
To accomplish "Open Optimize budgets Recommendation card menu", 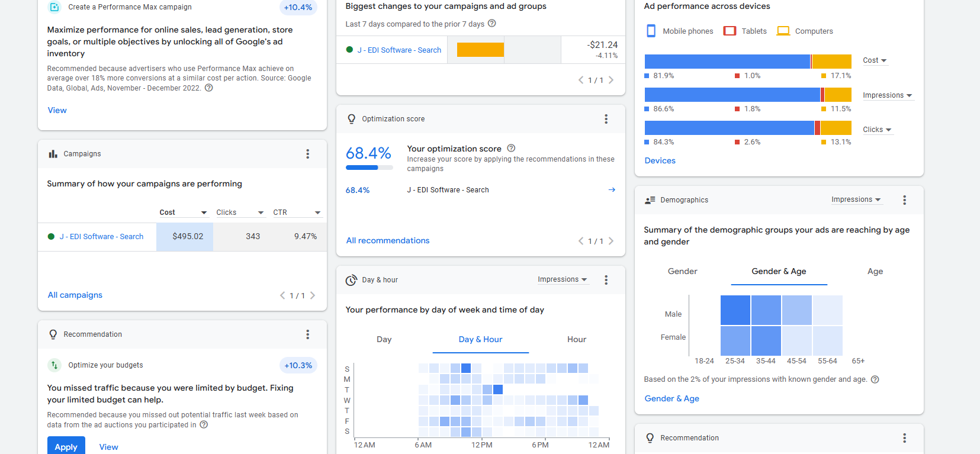I will pyautogui.click(x=307, y=334).
